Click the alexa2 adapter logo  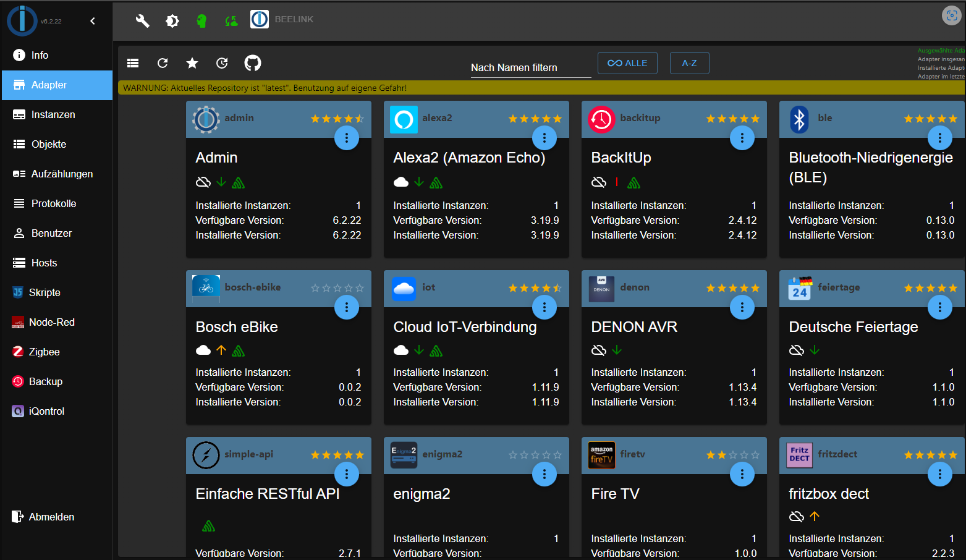(404, 119)
